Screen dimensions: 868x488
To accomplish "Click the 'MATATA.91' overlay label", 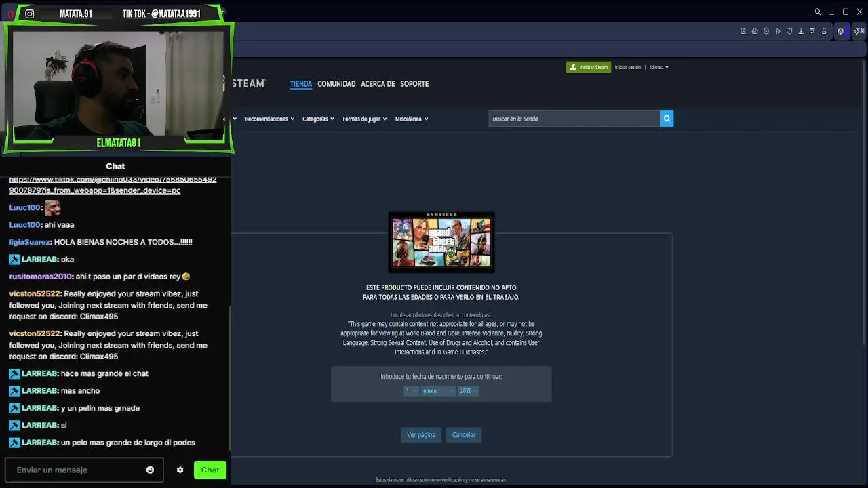I will tap(76, 14).
